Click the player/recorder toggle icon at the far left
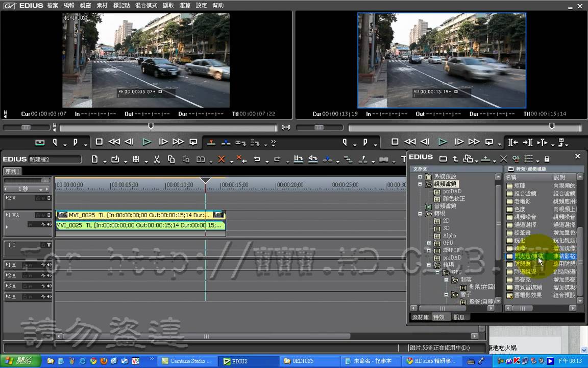This screenshot has width=588, height=368. 40,143
